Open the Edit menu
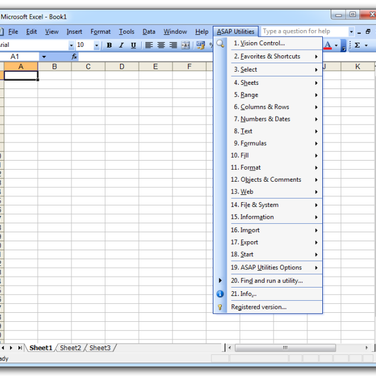The width and height of the screenshot is (376, 376). click(31, 32)
